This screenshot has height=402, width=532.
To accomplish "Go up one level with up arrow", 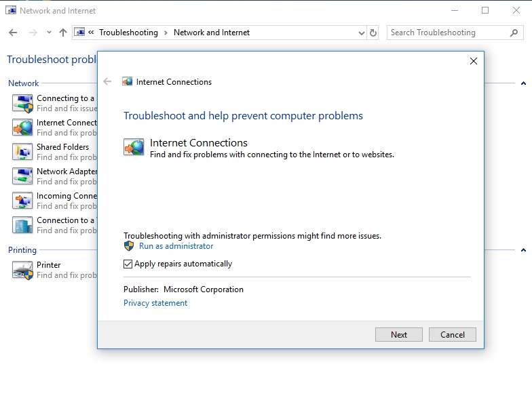I will coord(63,33).
